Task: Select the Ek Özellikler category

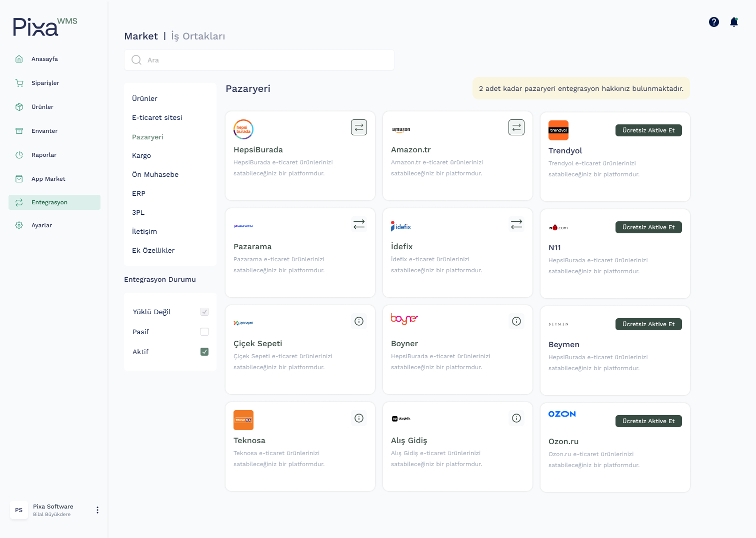Action: (x=153, y=250)
